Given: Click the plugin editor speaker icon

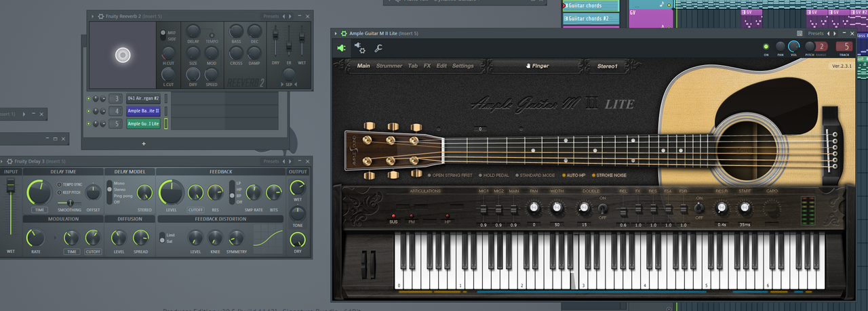Looking at the screenshot, I should [x=341, y=48].
